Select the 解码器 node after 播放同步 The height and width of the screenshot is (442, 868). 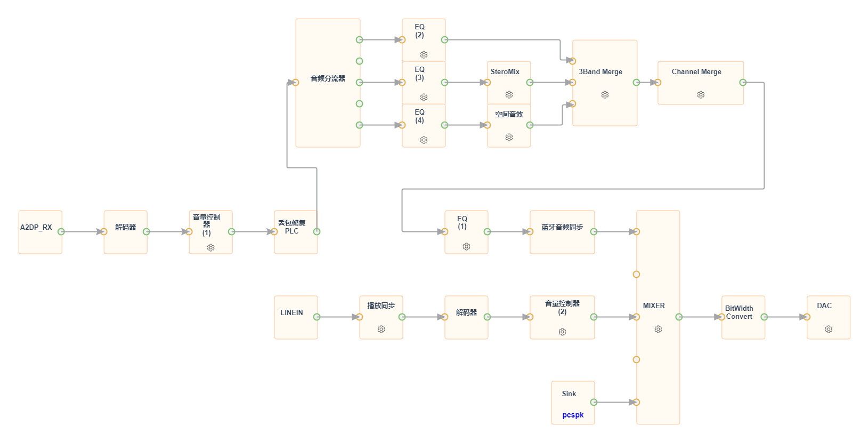467,317
